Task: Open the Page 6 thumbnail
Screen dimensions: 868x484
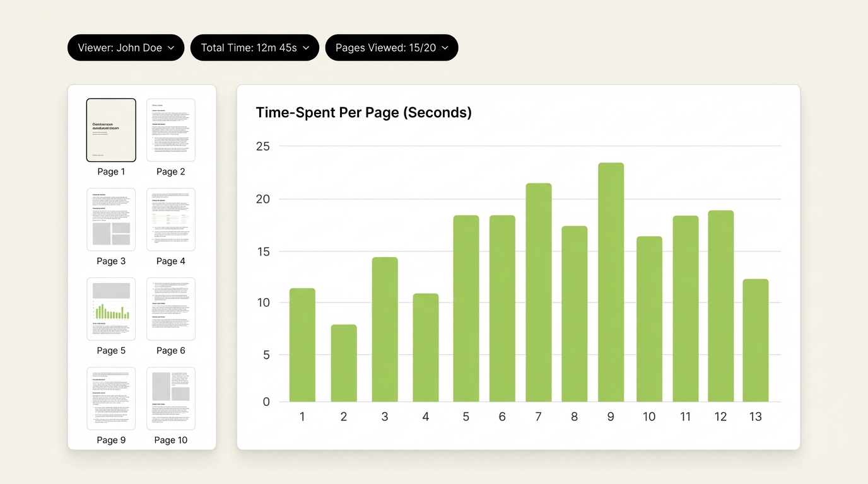Action: pyautogui.click(x=171, y=309)
